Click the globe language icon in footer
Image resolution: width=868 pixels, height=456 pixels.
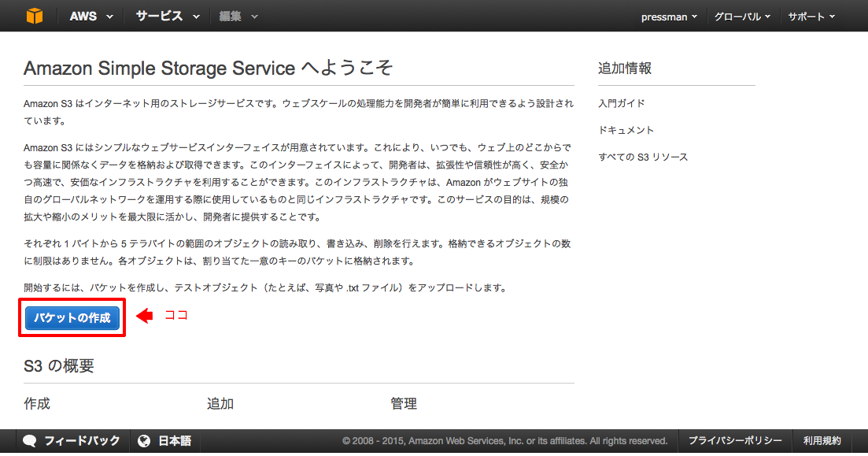(x=144, y=440)
